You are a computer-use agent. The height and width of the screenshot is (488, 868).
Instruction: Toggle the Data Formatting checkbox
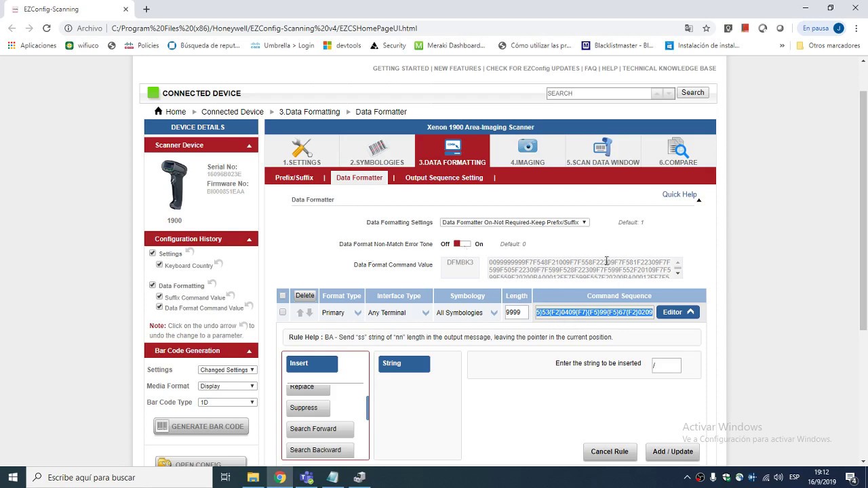[153, 285]
